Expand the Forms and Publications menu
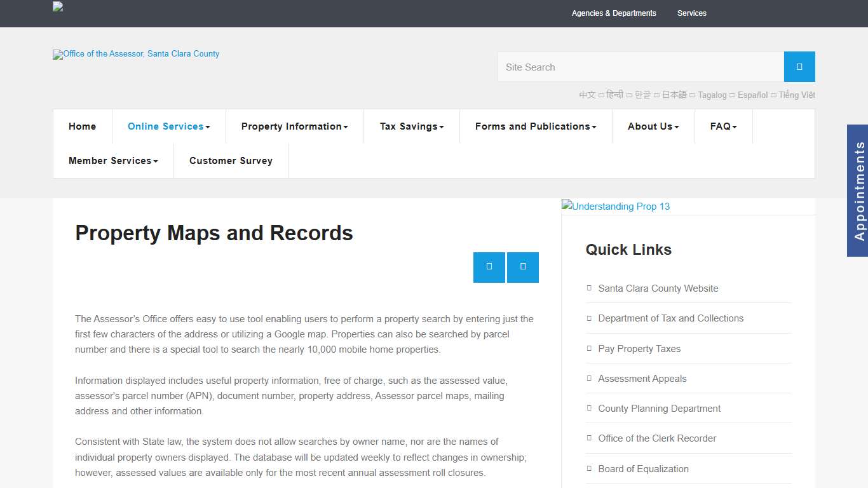The height and width of the screenshot is (488, 868). [535, 126]
